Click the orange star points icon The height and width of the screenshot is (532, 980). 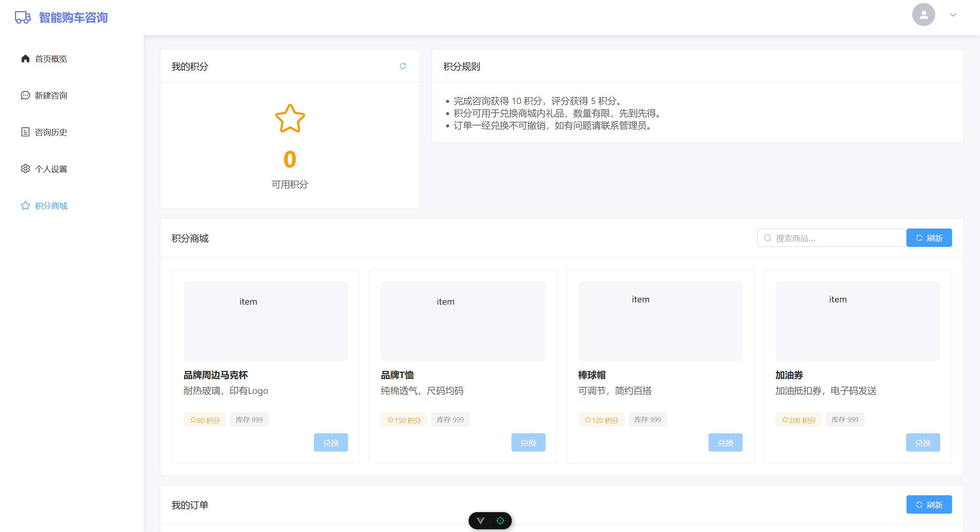point(290,119)
